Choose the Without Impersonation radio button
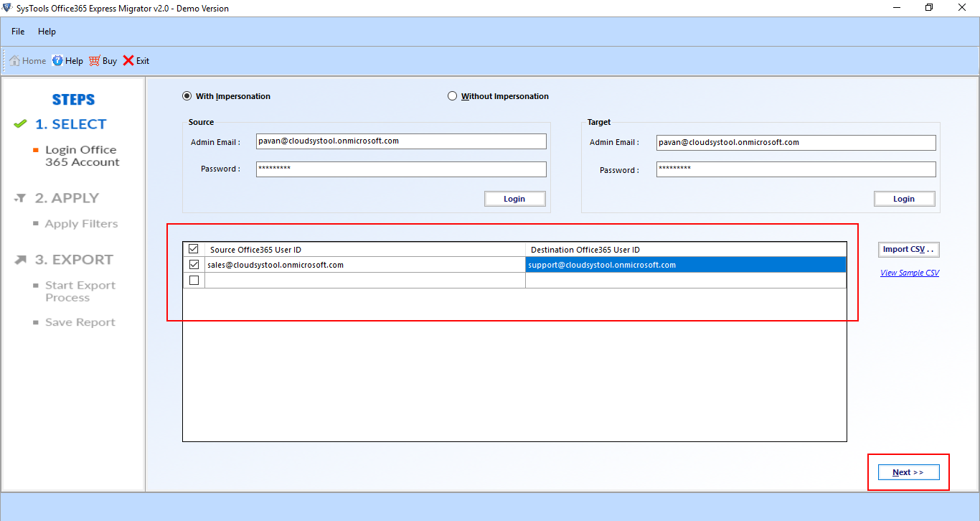Image resolution: width=980 pixels, height=521 pixels. tap(452, 96)
